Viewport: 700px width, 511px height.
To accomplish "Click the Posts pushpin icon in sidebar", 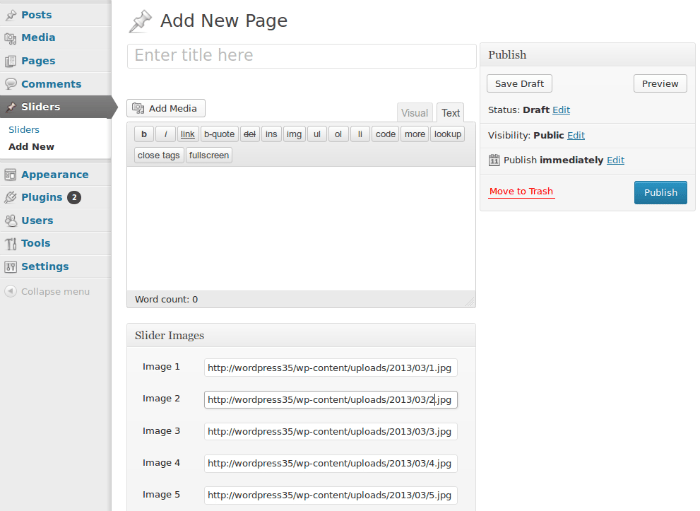I will tap(11, 15).
